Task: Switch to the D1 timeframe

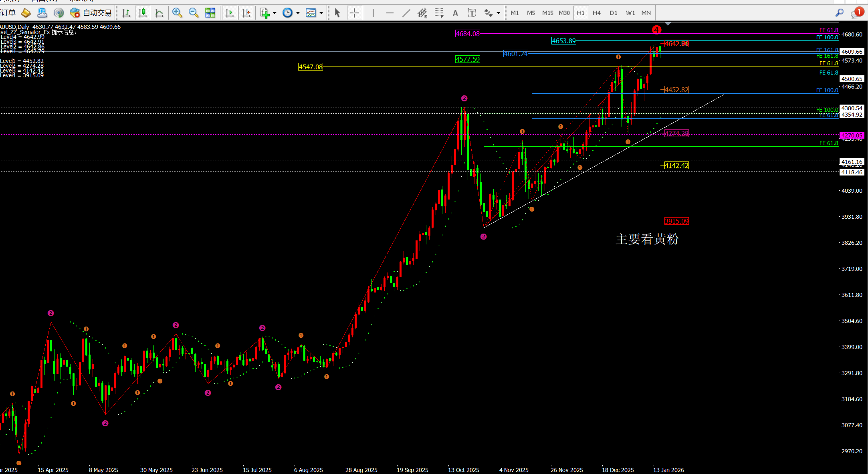Action: pos(614,13)
